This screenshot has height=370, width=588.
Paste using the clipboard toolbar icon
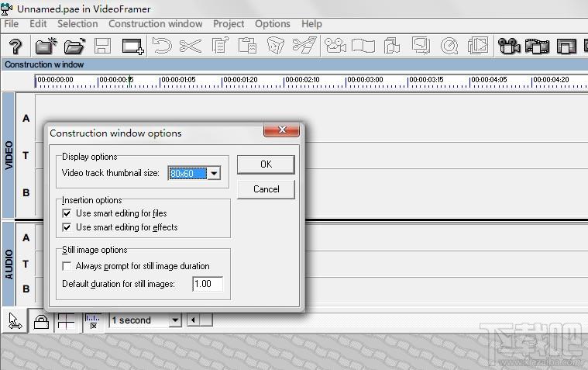(x=247, y=46)
